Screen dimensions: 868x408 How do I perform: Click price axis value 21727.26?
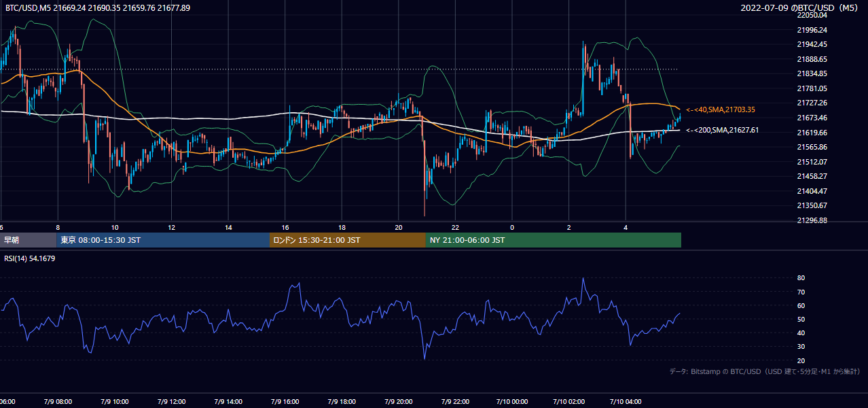coord(812,103)
